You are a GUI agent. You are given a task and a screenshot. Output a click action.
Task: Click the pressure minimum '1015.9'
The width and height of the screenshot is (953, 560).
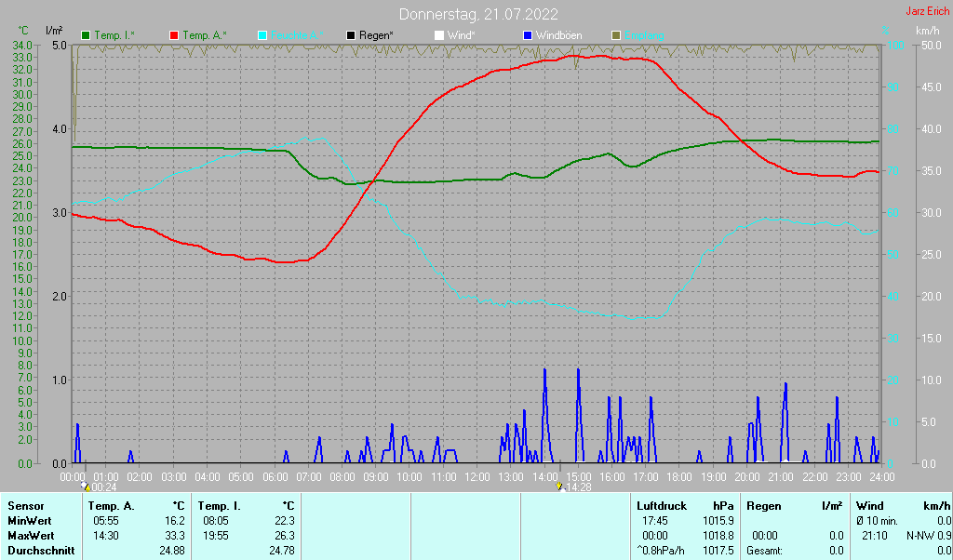point(718,521)
